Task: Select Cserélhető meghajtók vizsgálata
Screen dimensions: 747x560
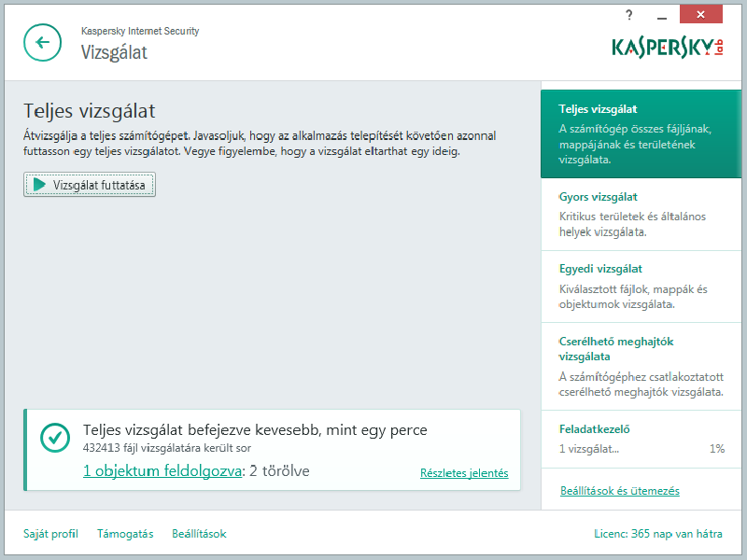Action: 641,367
